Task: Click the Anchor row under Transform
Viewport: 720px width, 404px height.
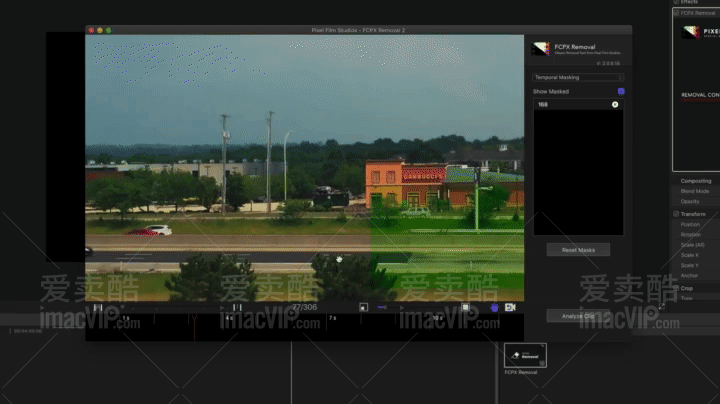Action: click(x=689, y=275)
